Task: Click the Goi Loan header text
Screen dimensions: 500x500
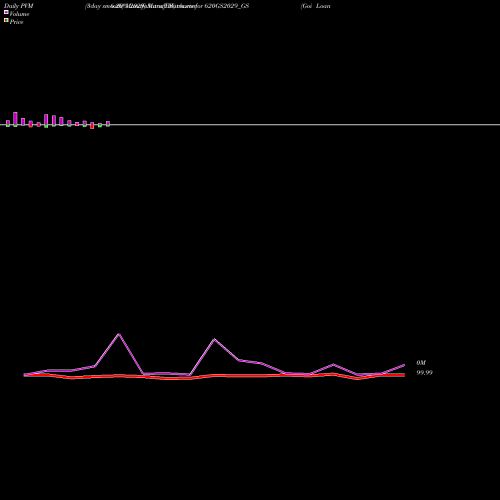Action: point(316,6)
